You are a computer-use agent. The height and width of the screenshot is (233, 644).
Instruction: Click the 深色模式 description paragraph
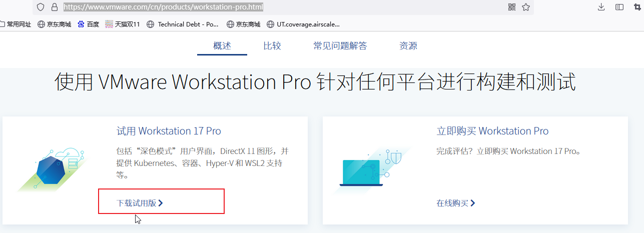(203, 163)
